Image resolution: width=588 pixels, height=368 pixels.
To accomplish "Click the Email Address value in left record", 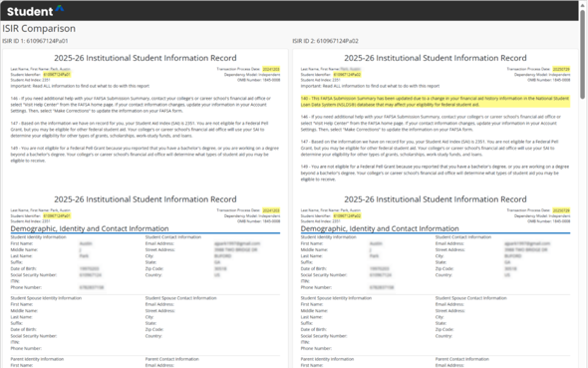I will (237, 243).
